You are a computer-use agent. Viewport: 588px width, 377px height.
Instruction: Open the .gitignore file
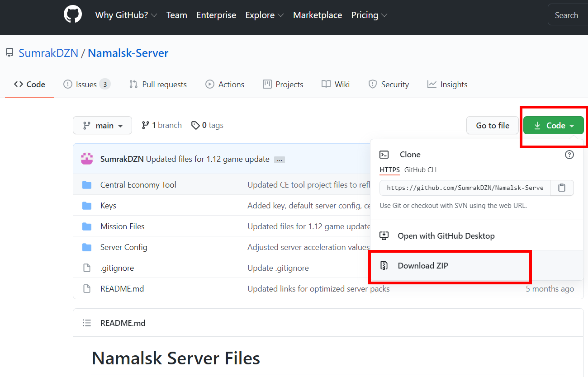[117, 268]
